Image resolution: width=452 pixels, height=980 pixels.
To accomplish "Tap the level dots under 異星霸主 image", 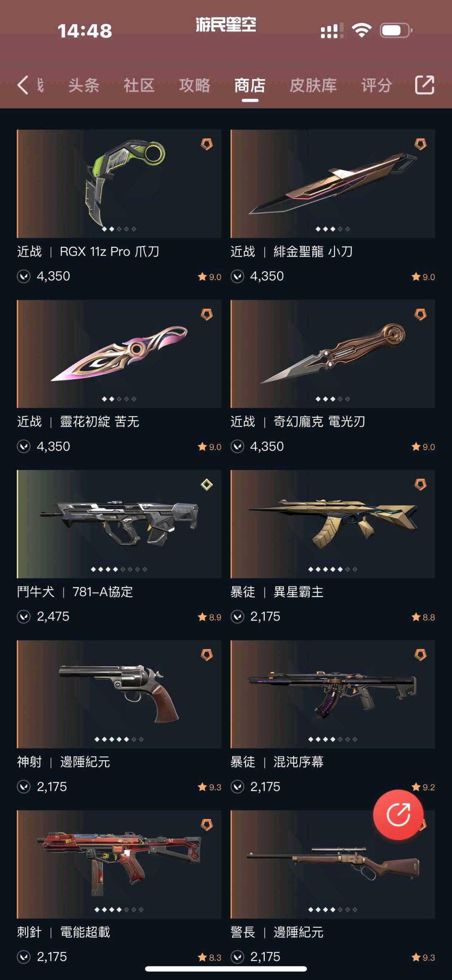I will (x=333, y=569).
